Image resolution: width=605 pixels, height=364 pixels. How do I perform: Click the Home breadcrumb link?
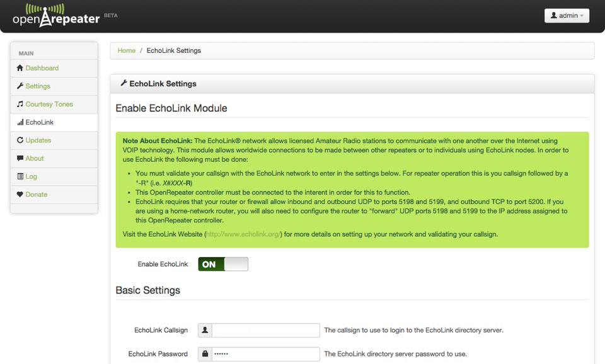click(127, 50)
